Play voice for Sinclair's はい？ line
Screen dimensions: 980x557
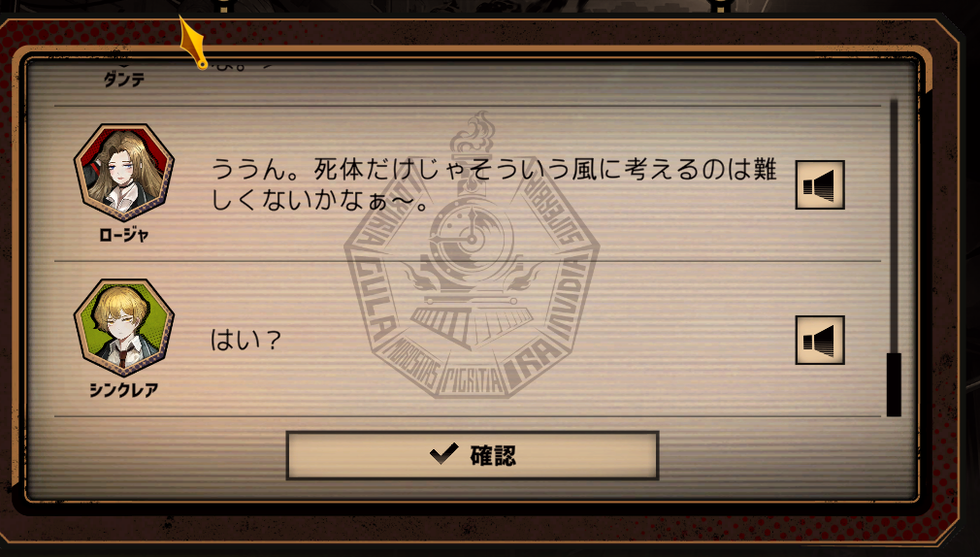coord(820,340)
